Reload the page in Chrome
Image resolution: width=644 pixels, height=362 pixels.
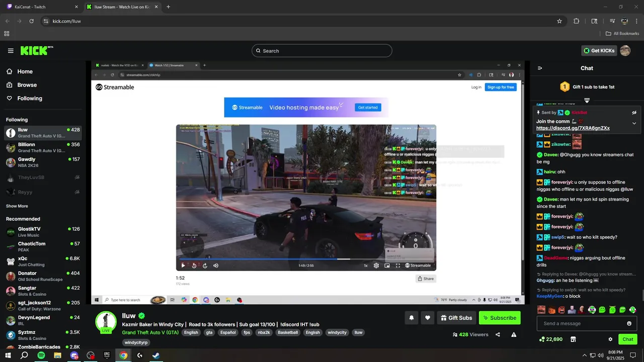[x=31, y=21]
